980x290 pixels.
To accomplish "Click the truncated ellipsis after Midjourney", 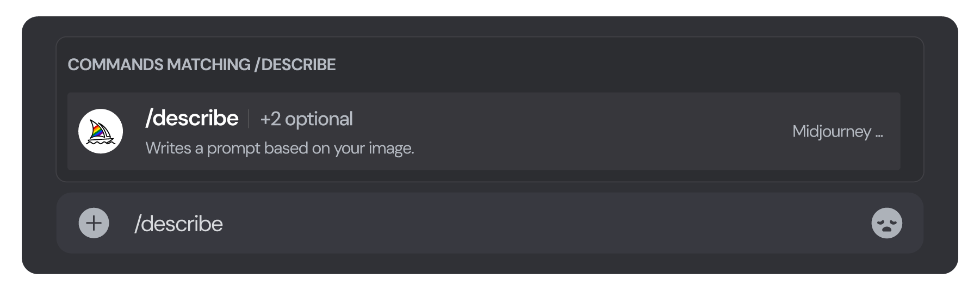I will click(x=879, y=133).
